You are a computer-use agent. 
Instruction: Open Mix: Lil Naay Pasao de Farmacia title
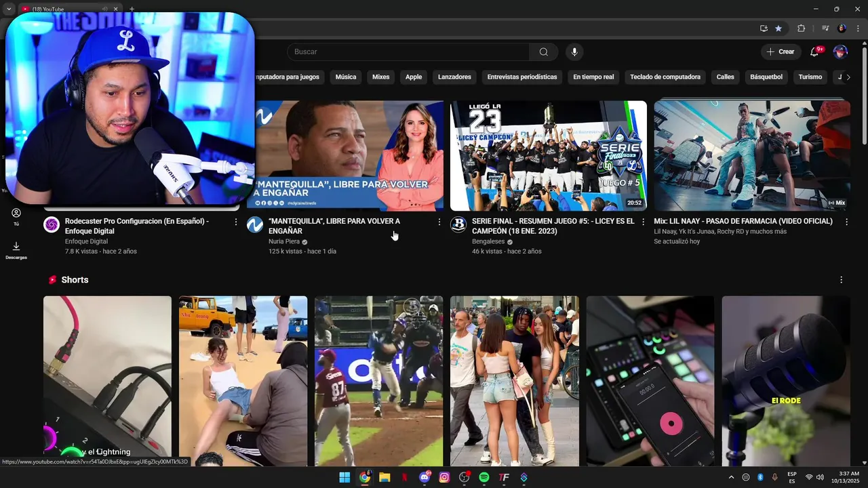click(743, 221)
